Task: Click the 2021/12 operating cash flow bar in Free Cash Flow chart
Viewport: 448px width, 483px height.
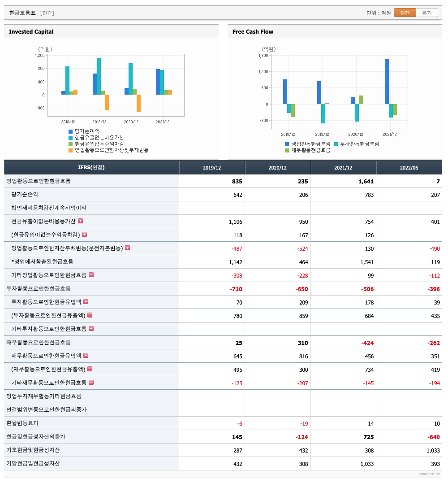Action: click(387, 82)
